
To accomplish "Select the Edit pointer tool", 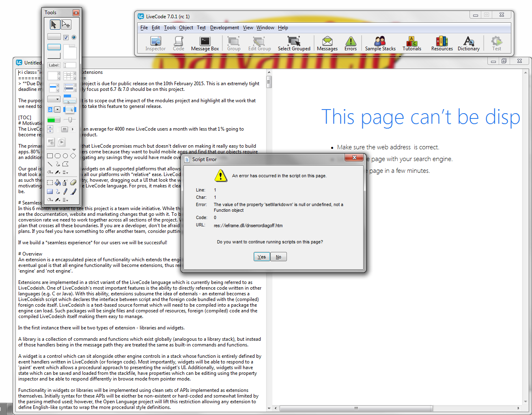I will (66, 25).
